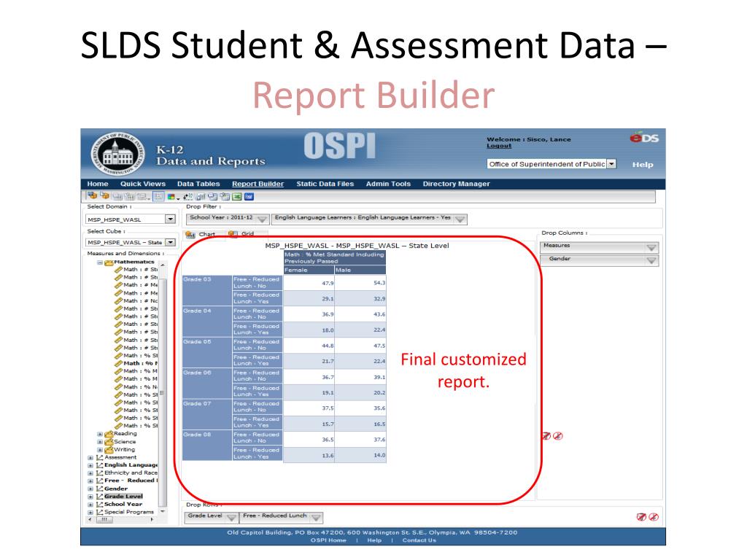Image resolution: width=747 pixels, height=560 pixels.
Task: Click the Writing folder icon in tree
Action: [x=109, y=449]
